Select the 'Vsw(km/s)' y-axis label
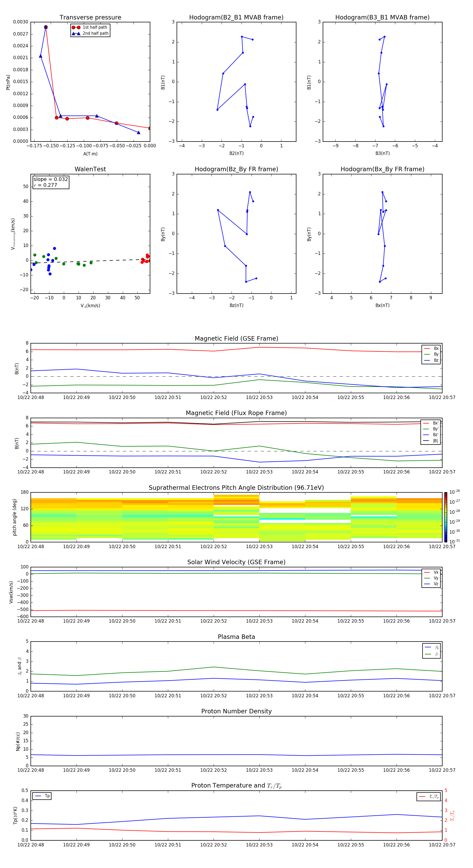Screen dimensions: 473x868 pos(11,592)
